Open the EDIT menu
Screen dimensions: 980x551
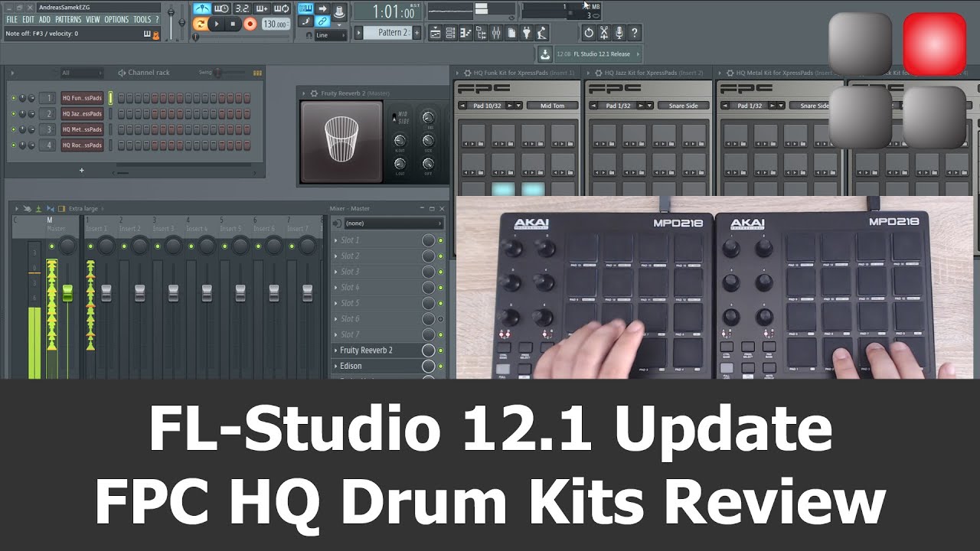pyautogui.click(x=28, y=19)
